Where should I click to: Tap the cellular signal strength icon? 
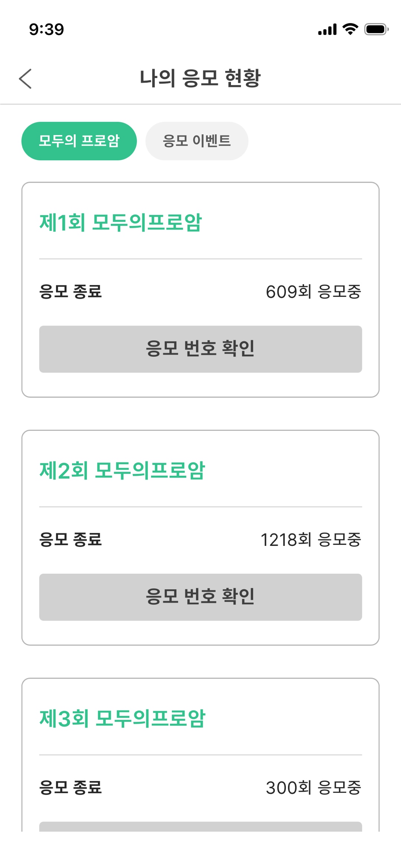(x=327, y=29)
